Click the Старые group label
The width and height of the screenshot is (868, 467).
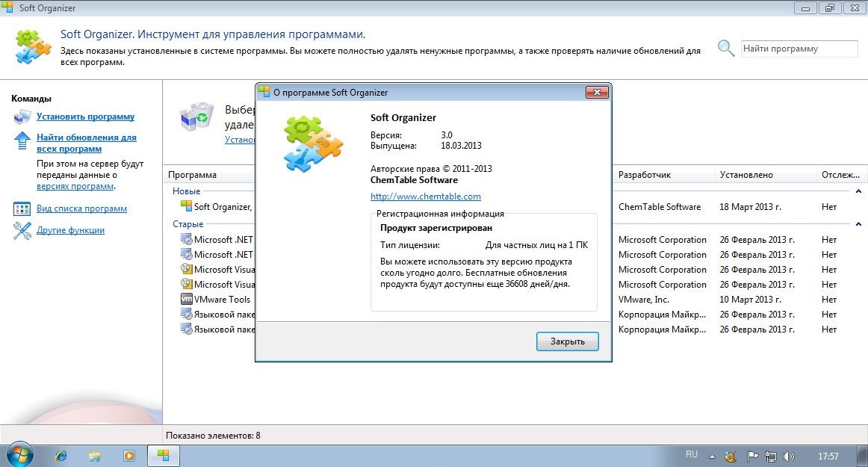tap(187, 224)
